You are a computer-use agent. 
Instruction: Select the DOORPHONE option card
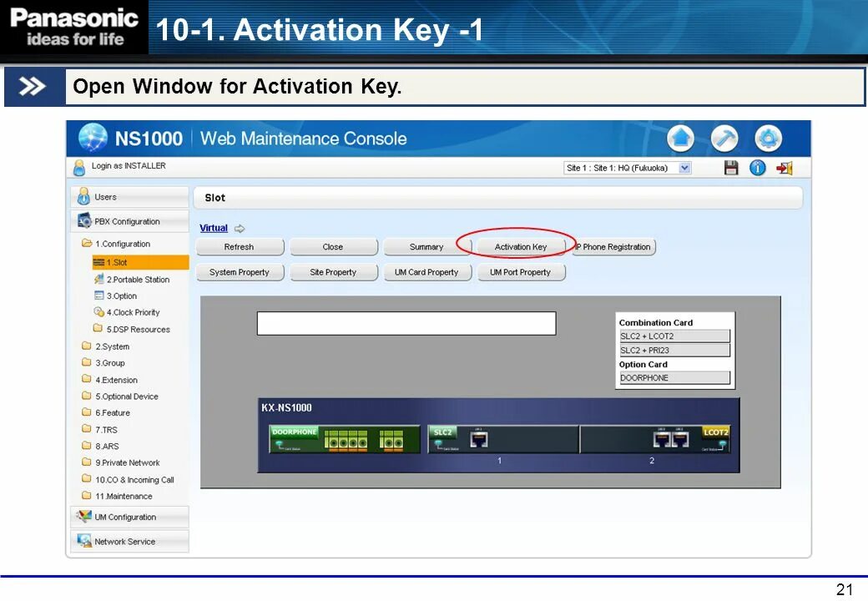click(x=674, y=378)
